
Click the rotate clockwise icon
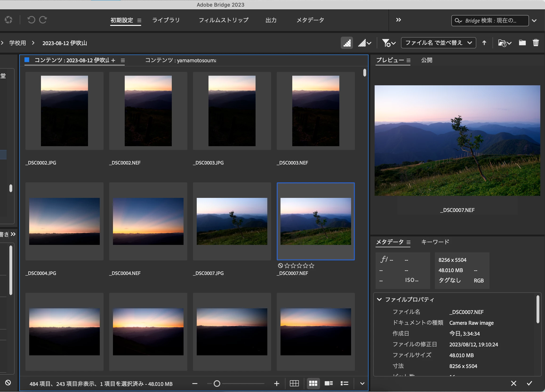[43, 20]
